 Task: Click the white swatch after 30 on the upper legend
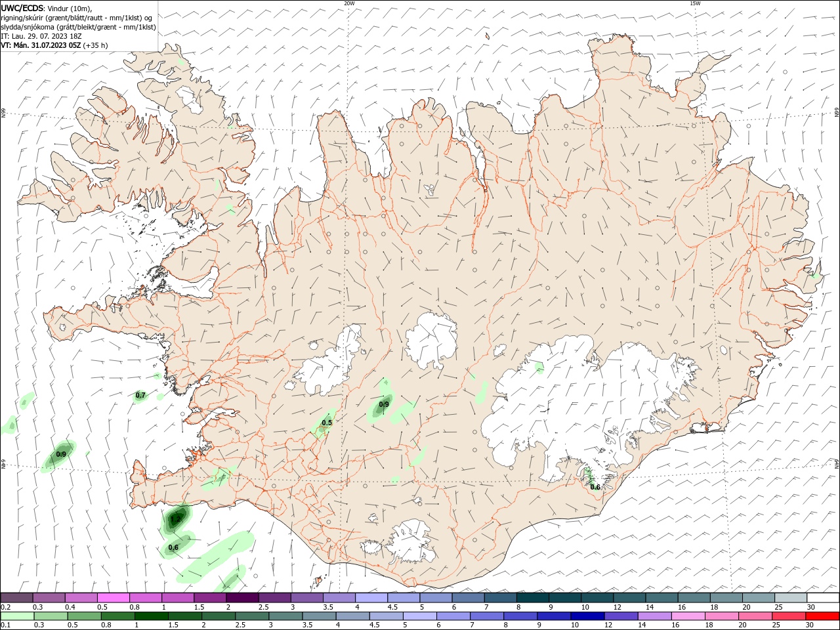pos(823,598)
